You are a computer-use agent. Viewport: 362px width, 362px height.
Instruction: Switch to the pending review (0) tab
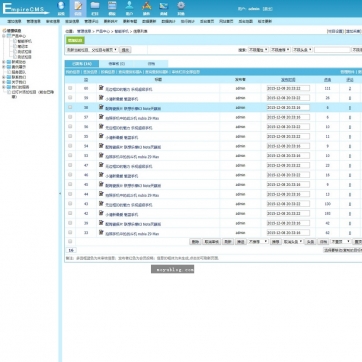coord(117,64)
